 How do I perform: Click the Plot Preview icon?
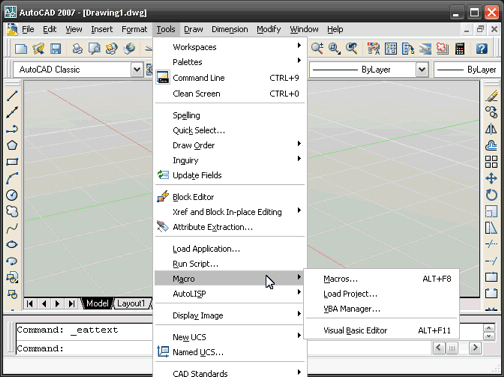(x=94, y=49)
